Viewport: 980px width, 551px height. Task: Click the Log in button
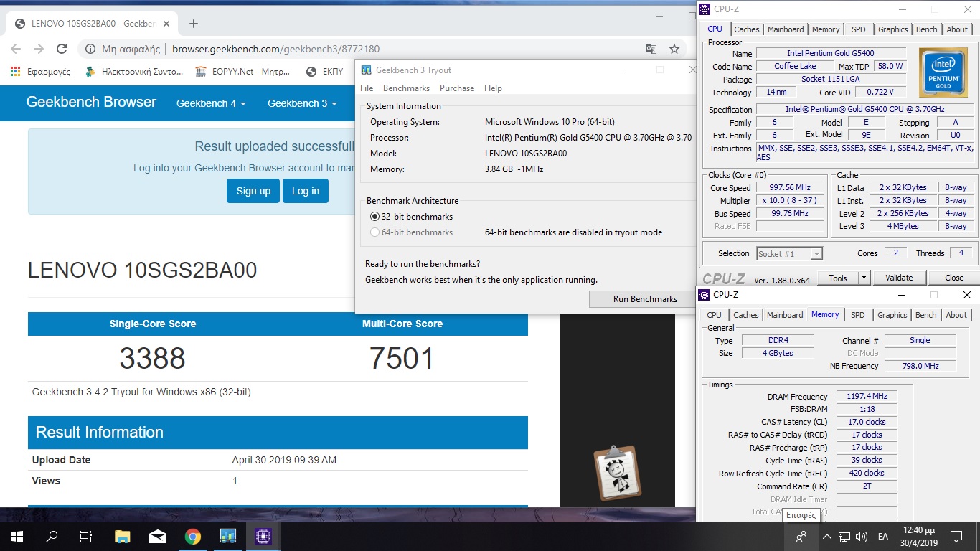[x=306, y=191]
